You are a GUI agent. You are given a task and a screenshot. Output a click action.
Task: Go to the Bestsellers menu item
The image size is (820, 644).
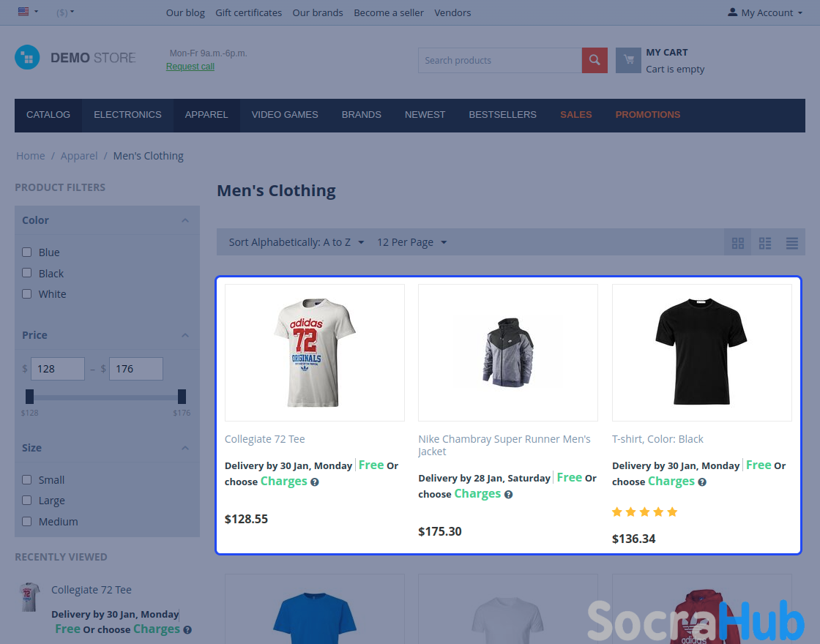click(x=502, y=115)
